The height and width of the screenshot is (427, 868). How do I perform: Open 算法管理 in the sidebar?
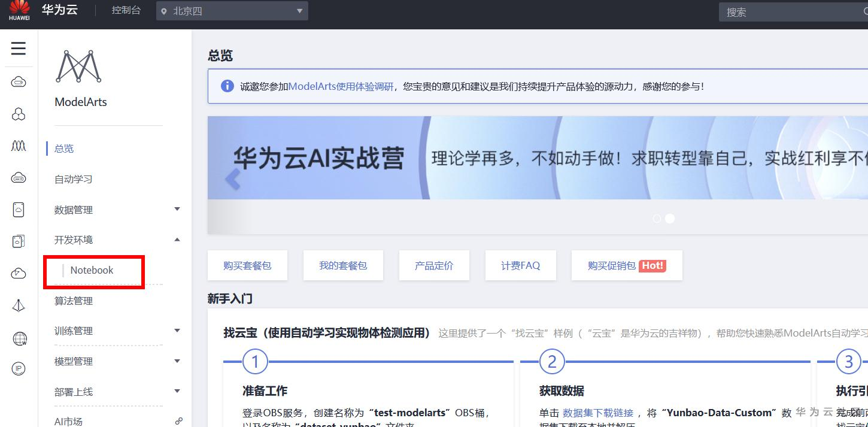tap(74, 301)
